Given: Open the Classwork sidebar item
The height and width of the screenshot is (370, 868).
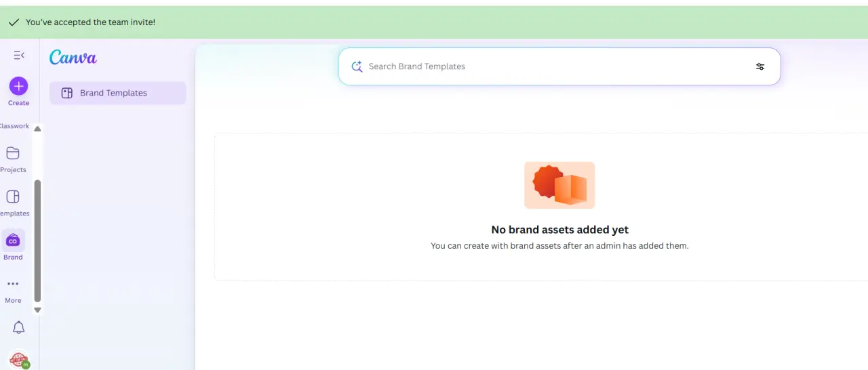Looking at the screenshot, I should (x=14, y=126).
